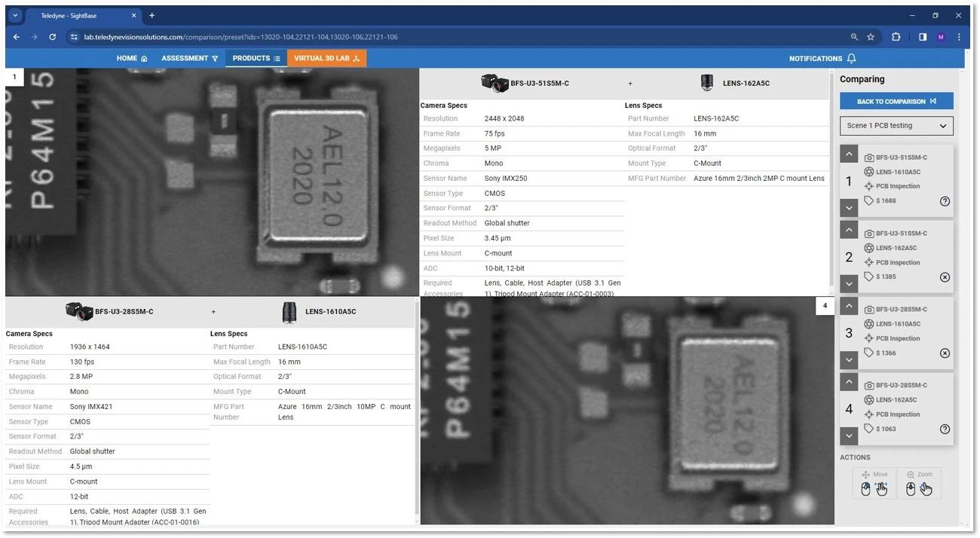
Task: Click the LENS-1610A5C lens thumbnail header
Action: tap(289, 311)
